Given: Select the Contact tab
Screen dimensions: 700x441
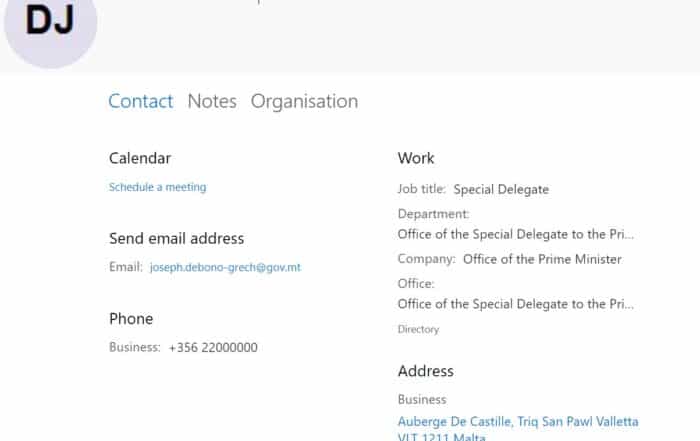Looking at the screenshot, I should coord(140,101).
